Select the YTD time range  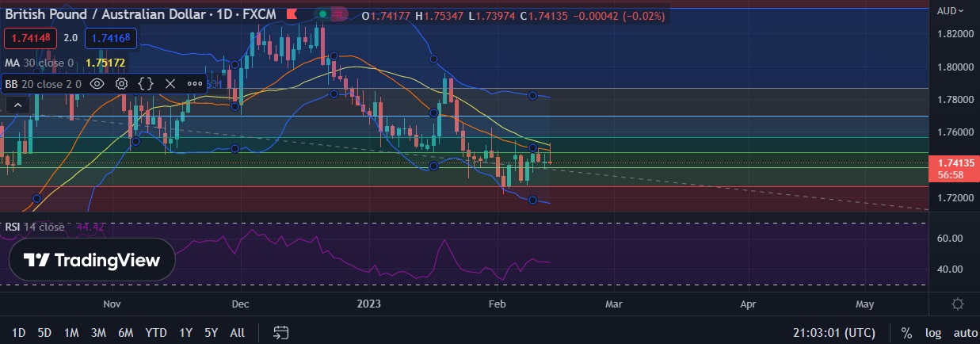[x=156, y=333]
